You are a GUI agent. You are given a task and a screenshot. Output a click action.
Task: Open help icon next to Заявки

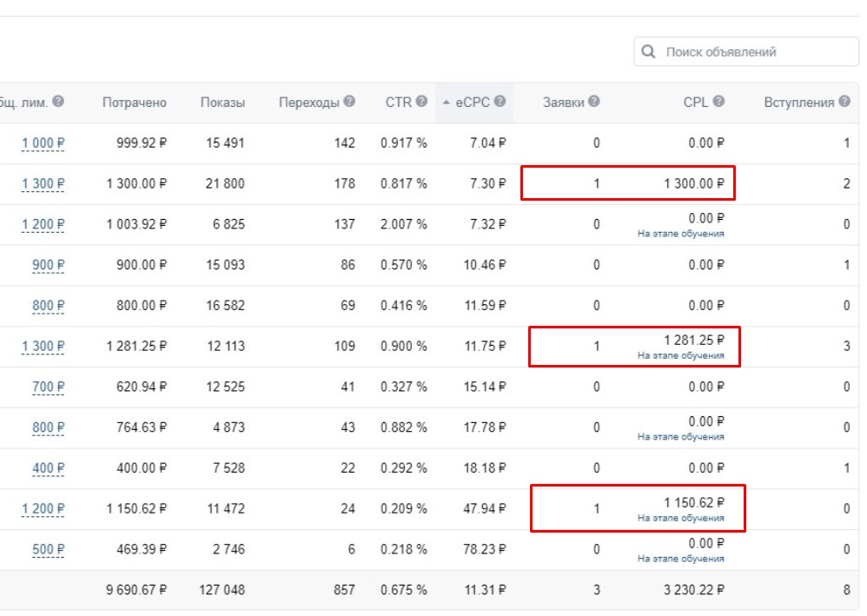pyautogui.click(x=594, y=101)
